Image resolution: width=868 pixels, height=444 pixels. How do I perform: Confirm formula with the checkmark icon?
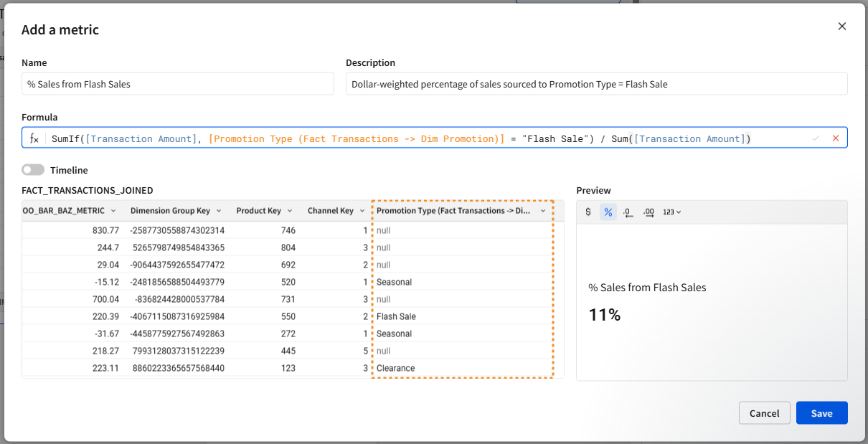pyautogui.click(x=815, y=138)
